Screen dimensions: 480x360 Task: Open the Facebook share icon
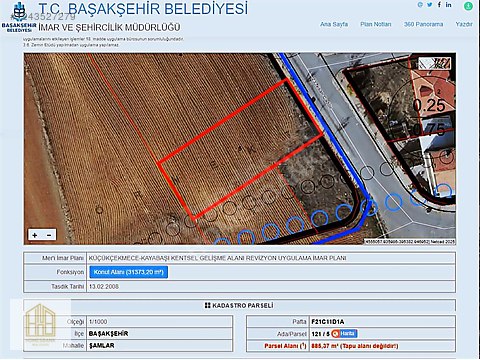439,4
